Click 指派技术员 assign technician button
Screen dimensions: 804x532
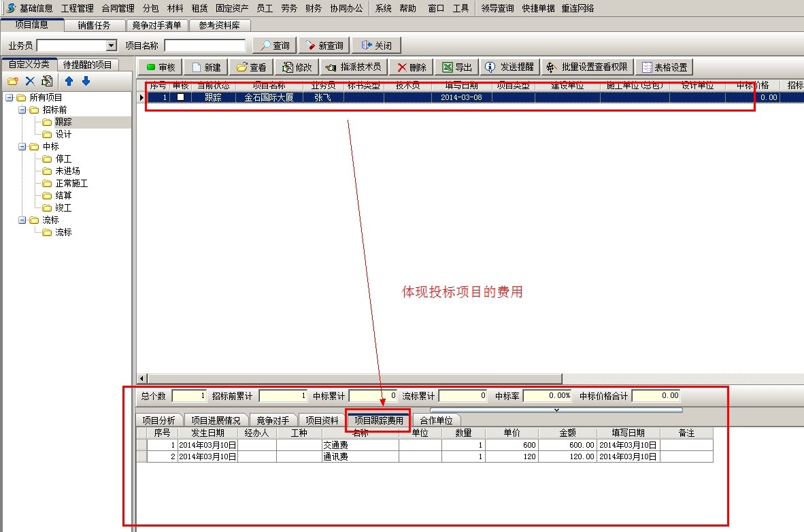click(353, 67)
